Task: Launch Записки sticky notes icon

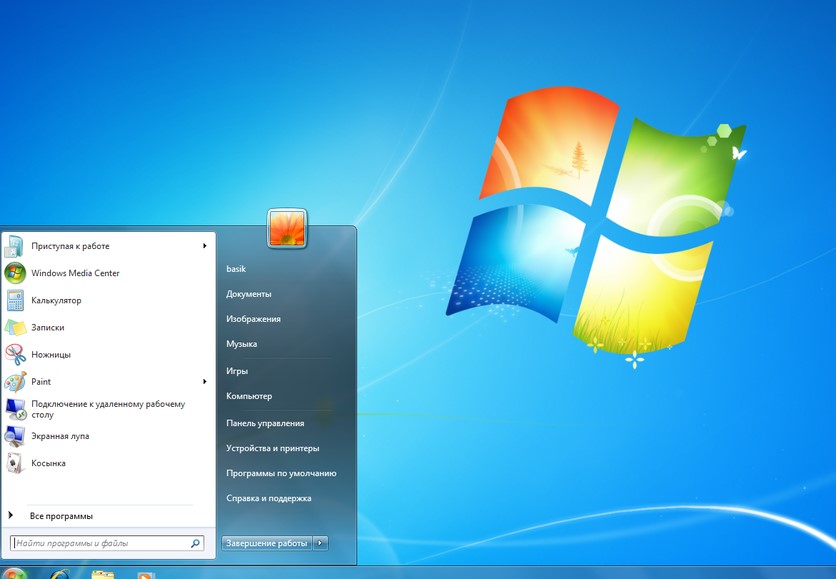Action: click(15, 327)
